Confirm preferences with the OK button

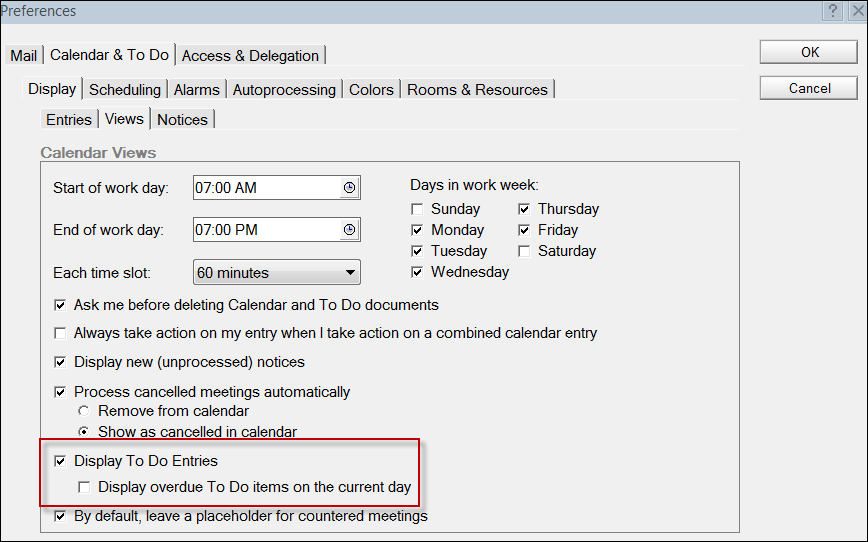(809, 52)
